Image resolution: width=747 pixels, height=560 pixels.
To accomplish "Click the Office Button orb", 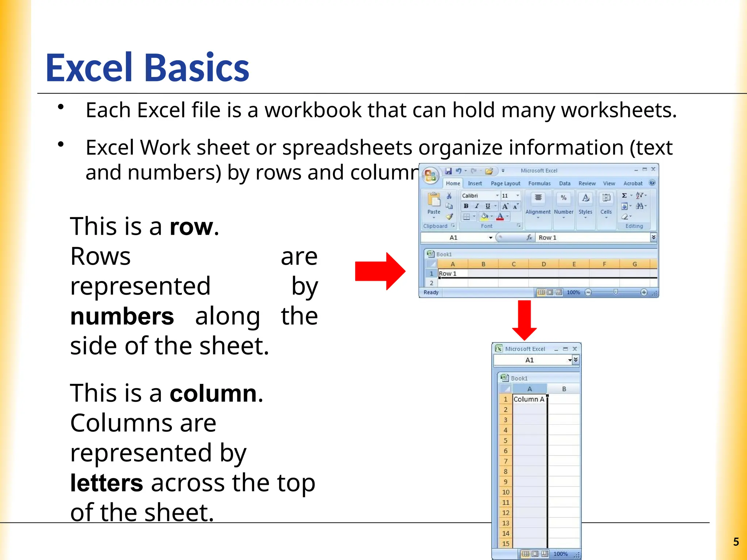I will pyautogui.click(x=430, y=176).
